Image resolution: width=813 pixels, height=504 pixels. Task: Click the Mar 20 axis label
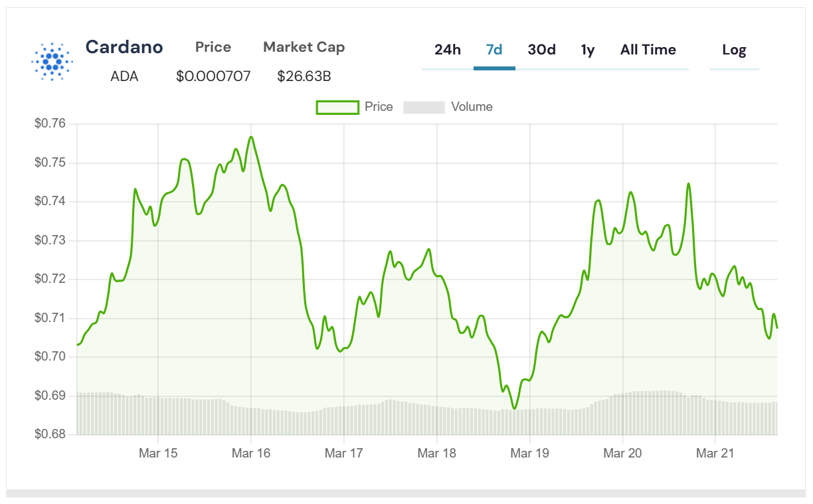coord(622,454)
